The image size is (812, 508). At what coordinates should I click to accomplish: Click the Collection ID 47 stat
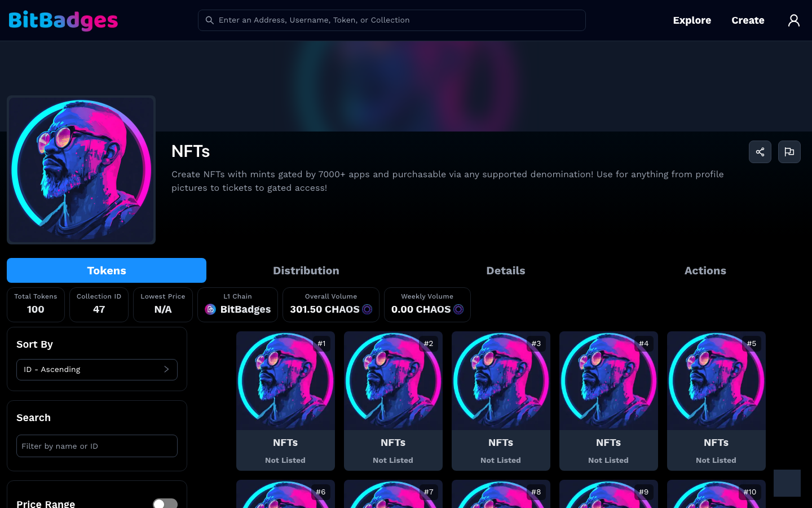pos(99,305)
